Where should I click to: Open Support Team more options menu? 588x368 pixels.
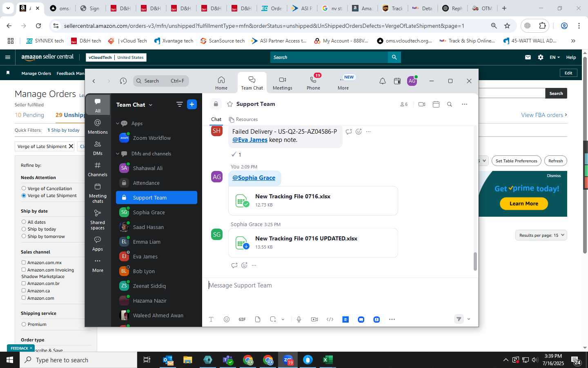click(x=464, y=104)
